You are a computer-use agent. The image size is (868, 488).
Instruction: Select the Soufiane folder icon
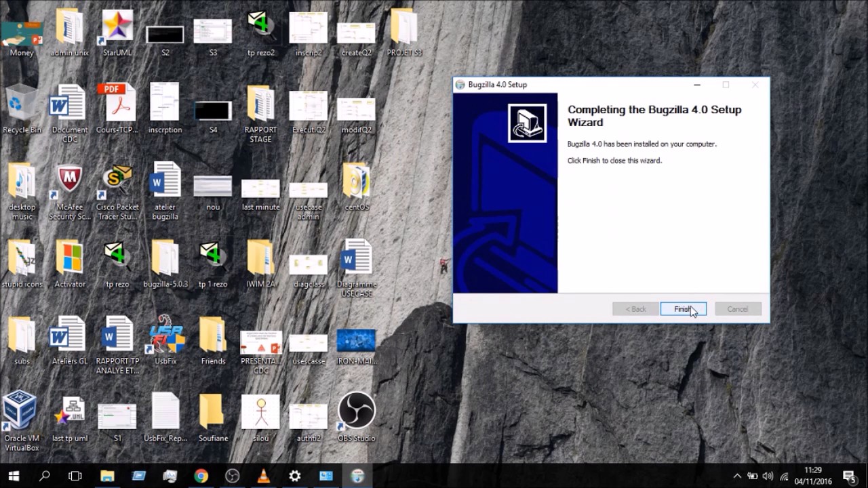tap(213, 419)
